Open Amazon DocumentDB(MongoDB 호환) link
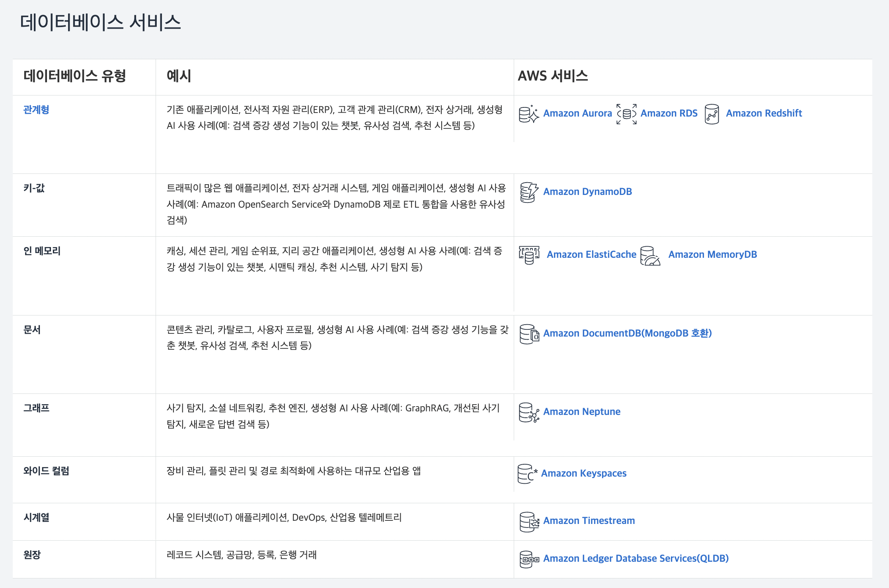The width and height of the screenshot is (889, 588). pyautogui.click(x=627, y=333)
